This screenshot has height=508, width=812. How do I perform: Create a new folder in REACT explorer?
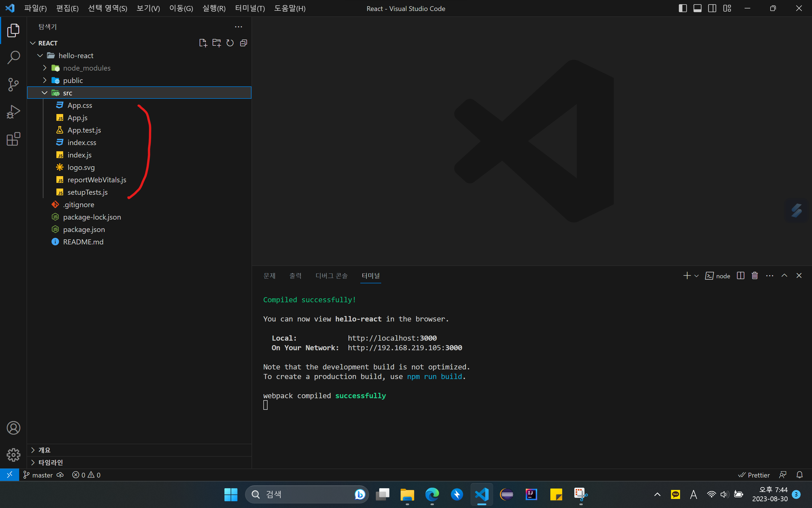click(x=217, y=43)
